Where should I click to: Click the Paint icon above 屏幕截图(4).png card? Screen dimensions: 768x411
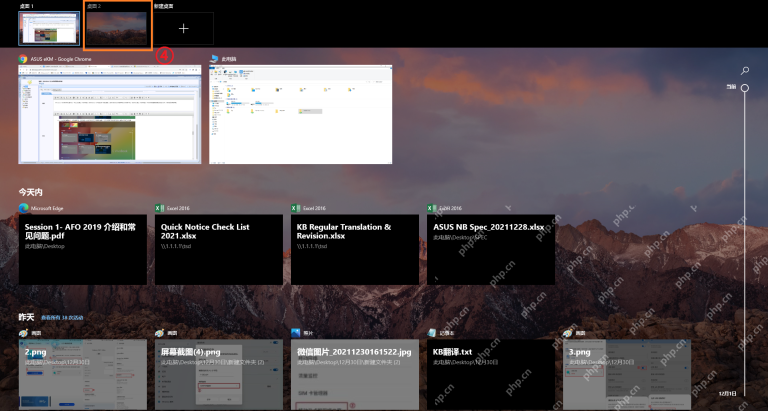click(159, 333)
